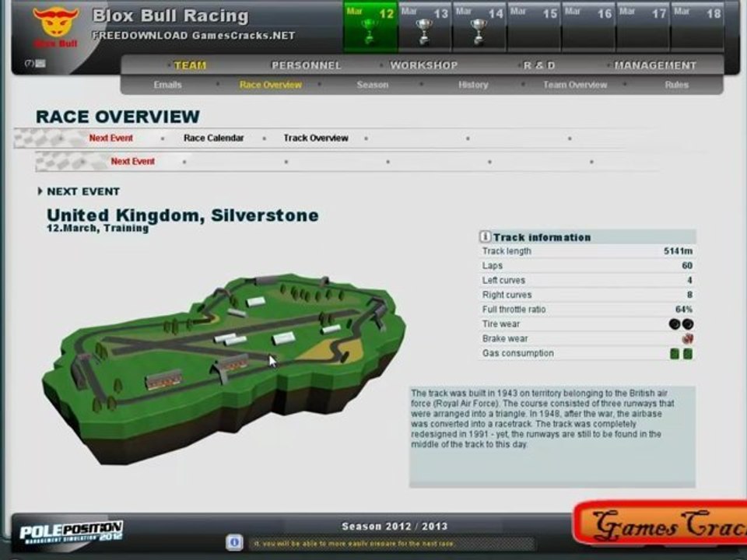Click the Tire wear row label

pyautogui.click(x=500, y=324)
